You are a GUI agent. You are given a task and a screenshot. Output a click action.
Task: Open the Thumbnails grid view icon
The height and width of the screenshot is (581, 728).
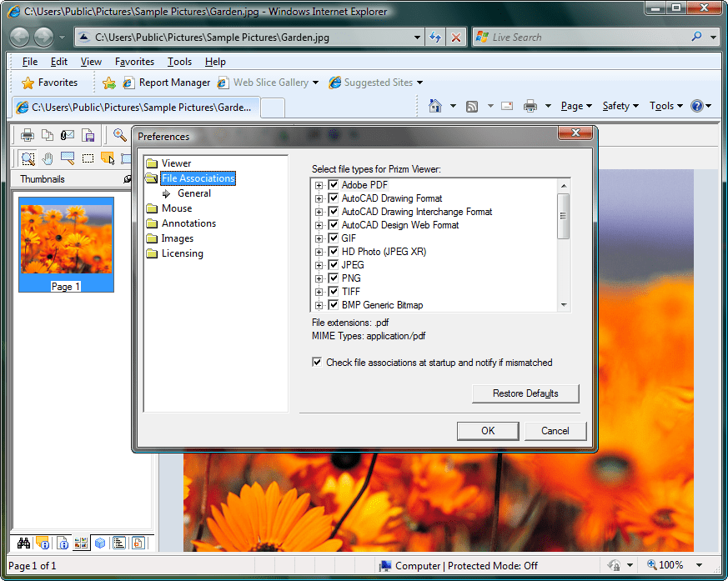point(80,543)
